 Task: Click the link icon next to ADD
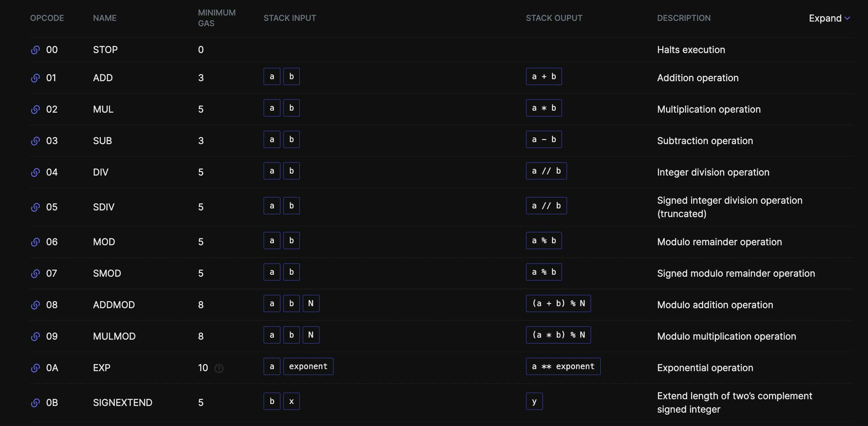tap(35, 78)
